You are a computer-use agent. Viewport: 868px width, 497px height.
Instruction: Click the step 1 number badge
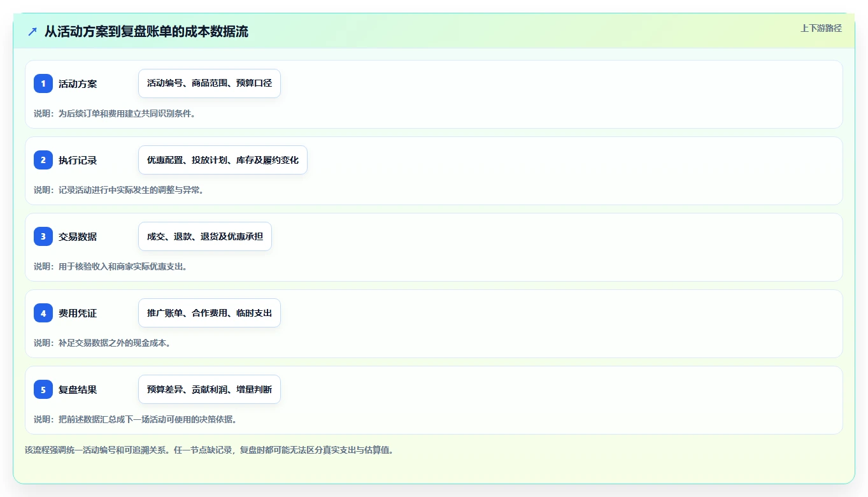coord(43,83)
